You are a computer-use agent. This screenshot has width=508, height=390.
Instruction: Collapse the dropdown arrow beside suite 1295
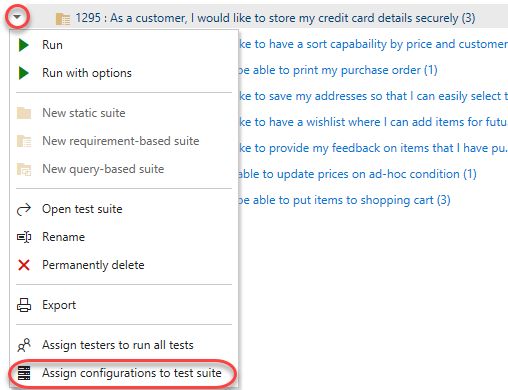coord(17,16)
